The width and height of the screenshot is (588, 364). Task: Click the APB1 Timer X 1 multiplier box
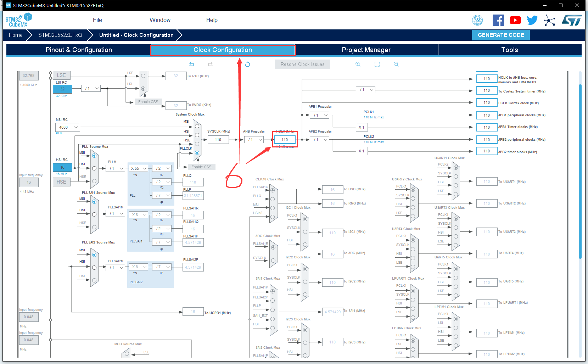point(362,127)
